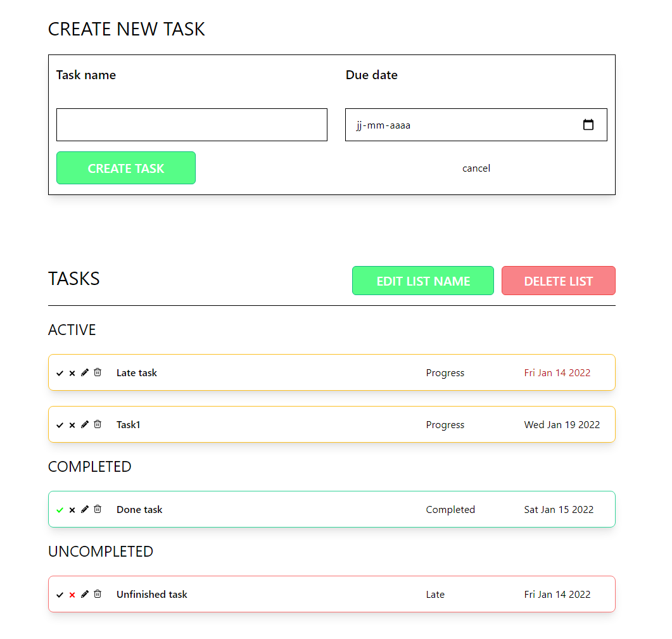Mark Late task as completed with checkmark
The image size is (672, 639).
[x=60, y=373]
